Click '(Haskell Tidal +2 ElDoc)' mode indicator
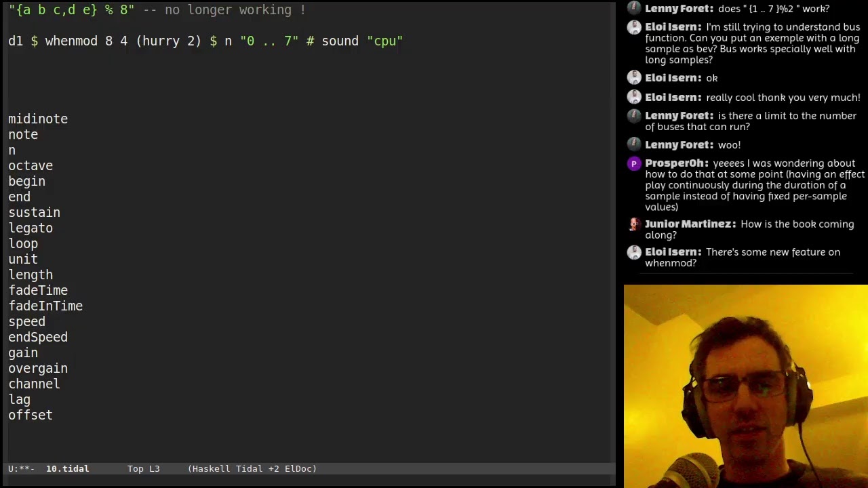This screenshot has height=488, width=868. tap(252, 469)
